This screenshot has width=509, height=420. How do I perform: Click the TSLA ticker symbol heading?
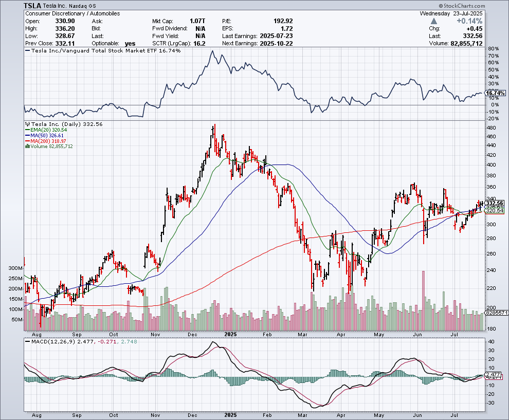tap(32, 6)
